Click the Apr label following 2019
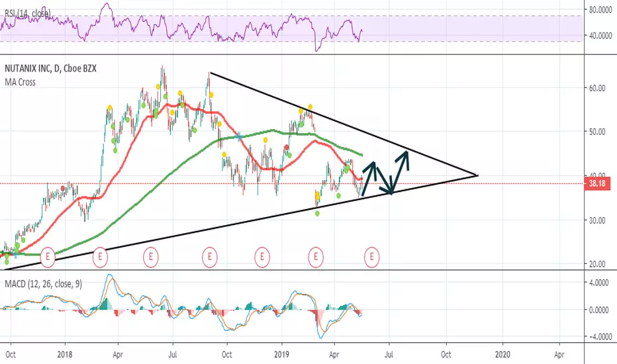Image resolution: width=617 pixels, height=364 pixels. click(334, 355)
